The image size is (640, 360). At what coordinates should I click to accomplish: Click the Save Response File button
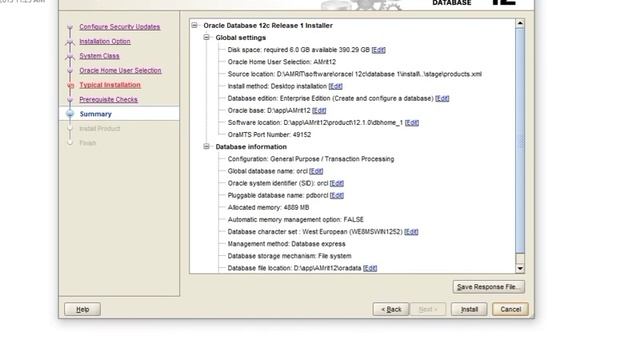[x=489, y=287]
